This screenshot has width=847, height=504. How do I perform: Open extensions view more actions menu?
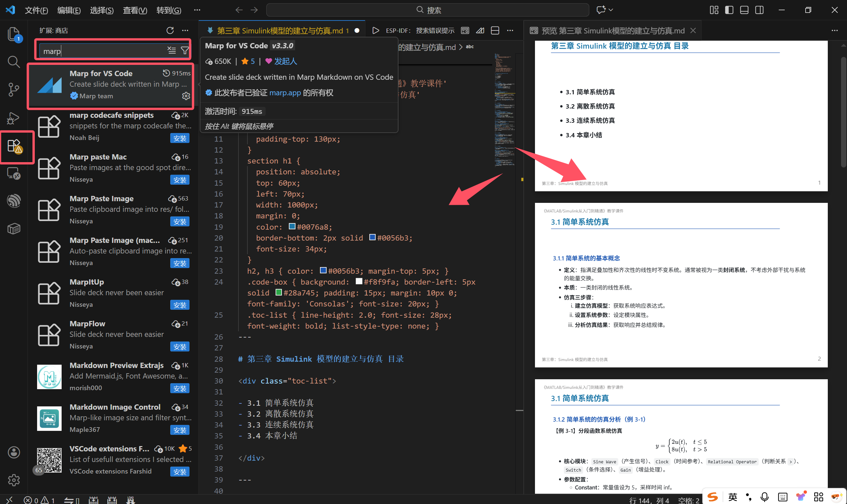coord(185,30)
